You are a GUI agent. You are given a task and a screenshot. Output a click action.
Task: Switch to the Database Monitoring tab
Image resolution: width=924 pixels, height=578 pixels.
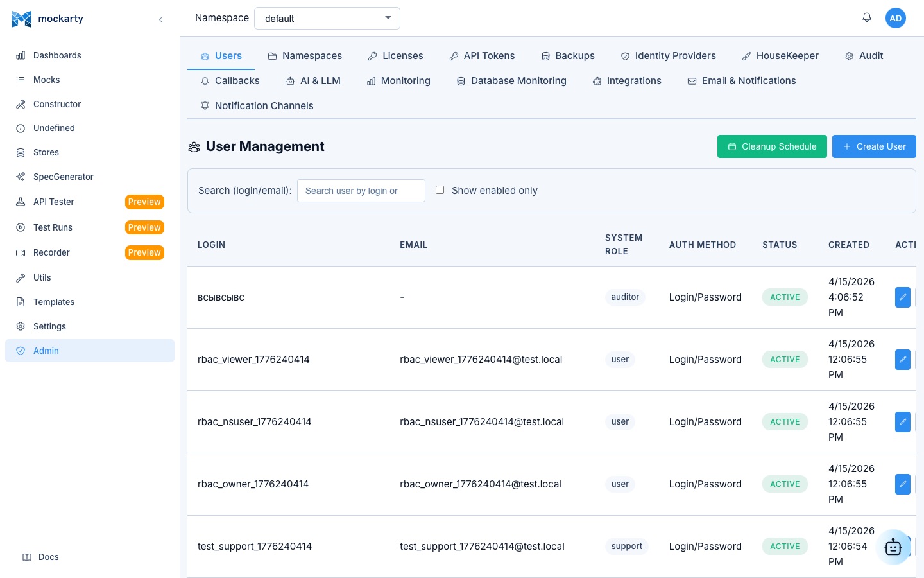tap(511, 81)
